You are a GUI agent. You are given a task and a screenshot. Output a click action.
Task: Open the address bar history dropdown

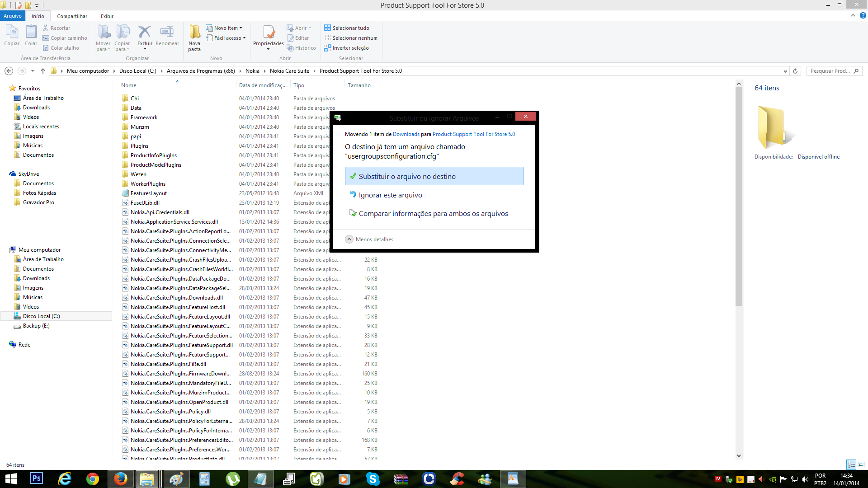[x=785, y=71]
